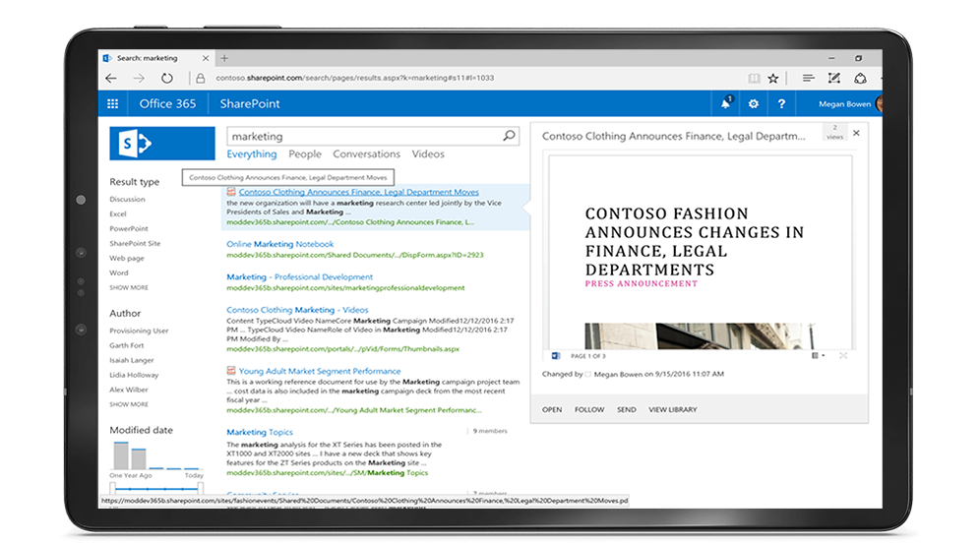This screenshot has height=544, width=980.
Task: Click the document preview thumbnail page
Action: click(700, 253)
